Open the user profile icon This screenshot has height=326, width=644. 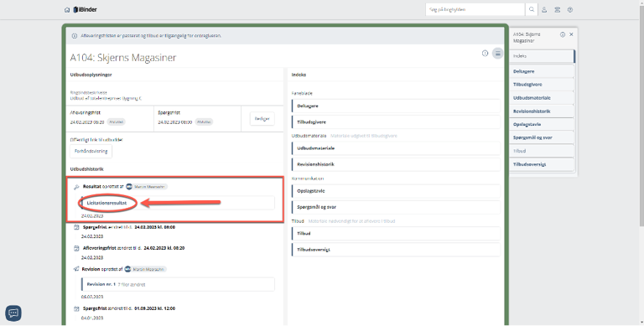pyautogui.click(x=544, y=10)
